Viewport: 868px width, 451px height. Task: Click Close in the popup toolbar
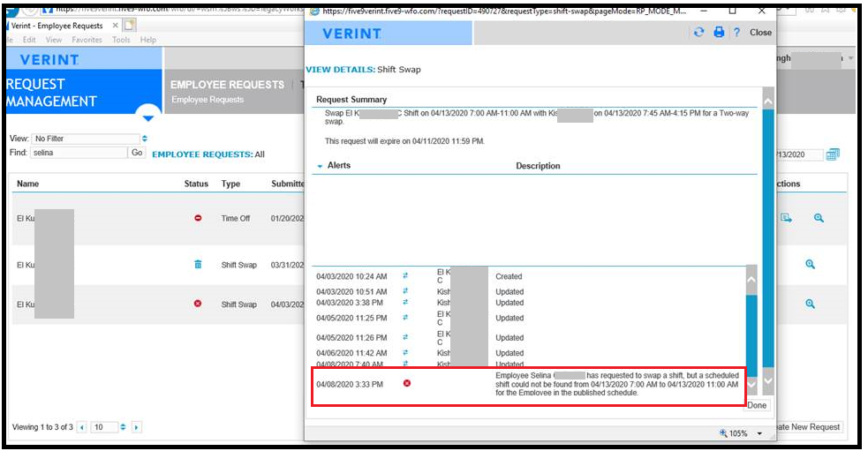(x=760, y=33)
